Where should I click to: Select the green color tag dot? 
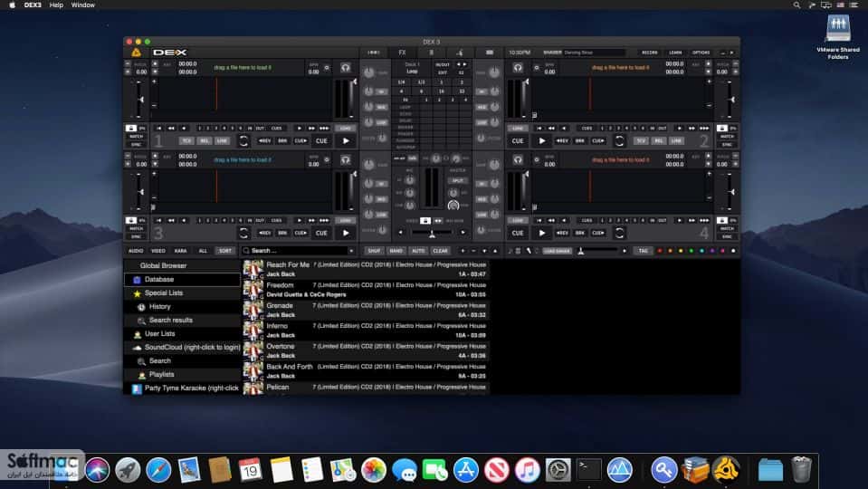point(691,251)
